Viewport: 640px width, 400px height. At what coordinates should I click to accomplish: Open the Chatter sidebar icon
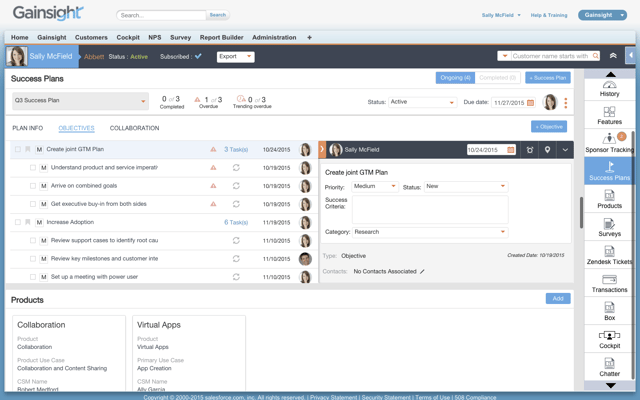click(609, 367)
